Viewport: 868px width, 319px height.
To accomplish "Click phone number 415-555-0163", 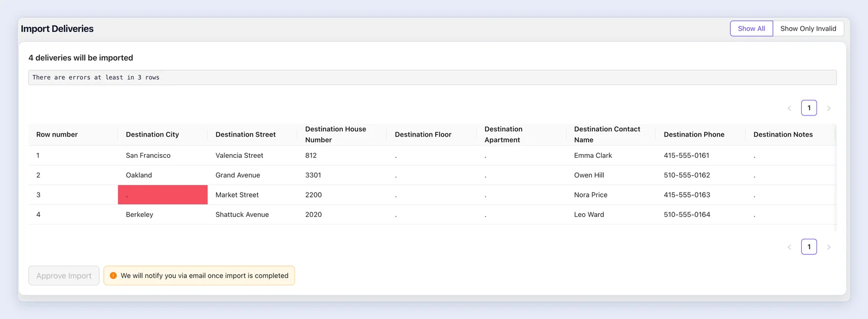I will [687, 195].
